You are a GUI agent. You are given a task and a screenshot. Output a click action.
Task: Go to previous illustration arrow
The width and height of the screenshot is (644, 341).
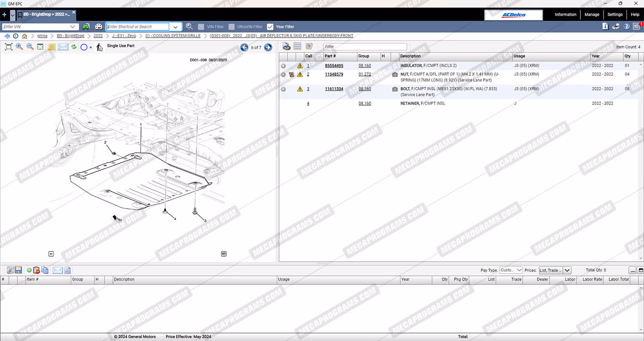tap(244, 47)
